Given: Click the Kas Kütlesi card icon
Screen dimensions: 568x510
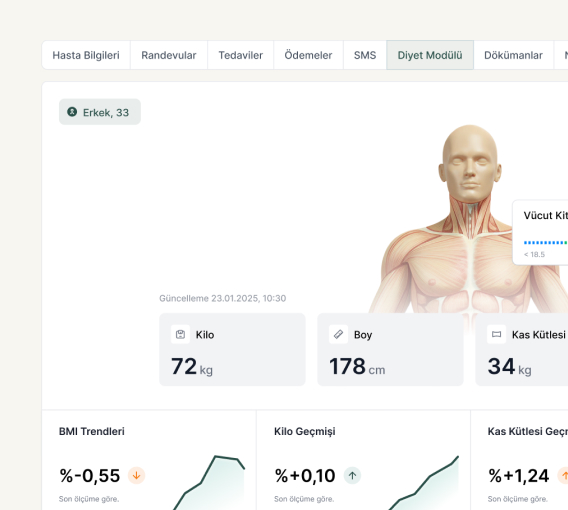Looking at the screenshot, I should 496,334.
